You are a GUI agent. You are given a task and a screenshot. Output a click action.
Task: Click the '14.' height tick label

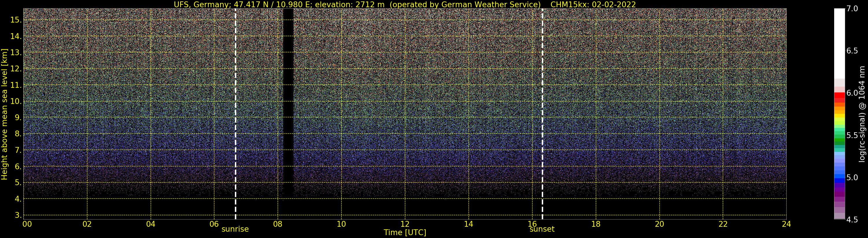coord(16,36)
